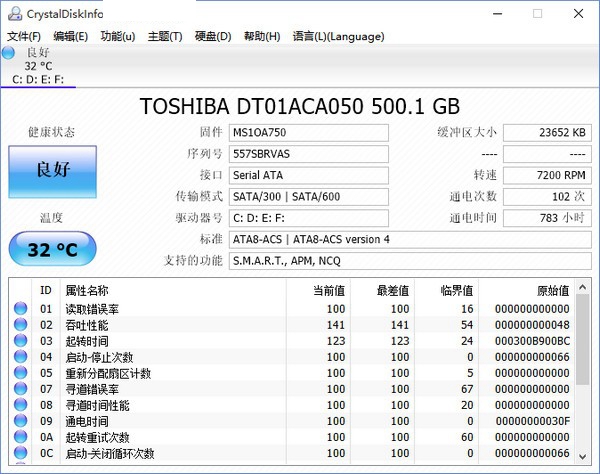600x474 pixels.
Task: Click the buffer size field 23652 KB
Action: point(547,133)
